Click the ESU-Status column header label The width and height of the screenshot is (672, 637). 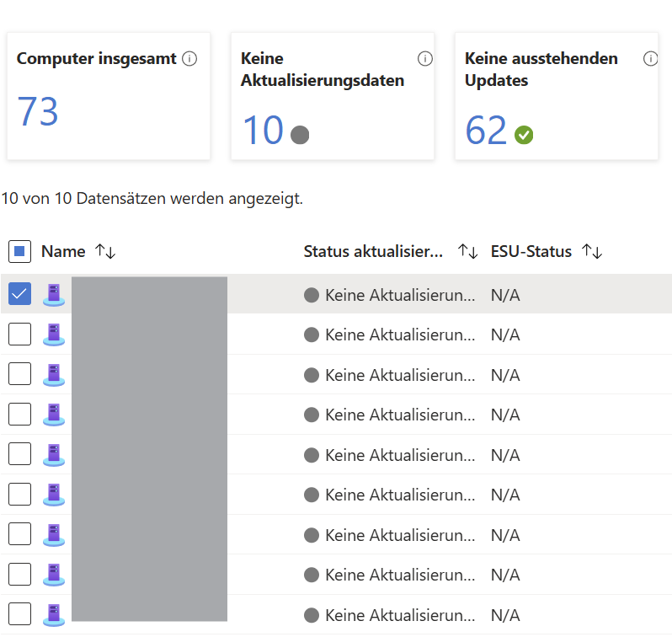click(531, 251)
